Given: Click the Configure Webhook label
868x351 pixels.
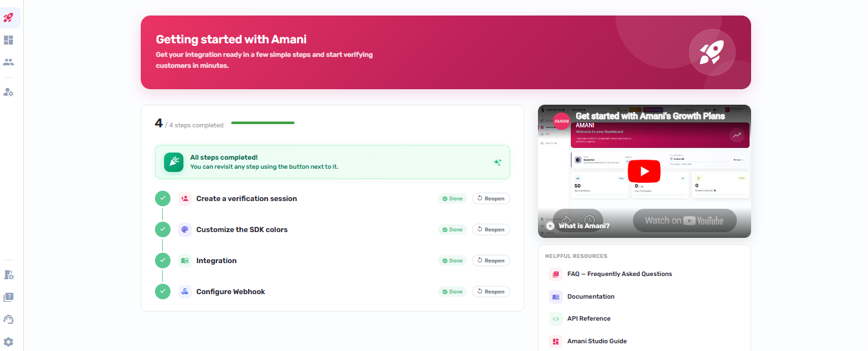Looking at the screenshot, I should [x=231, y=292].
